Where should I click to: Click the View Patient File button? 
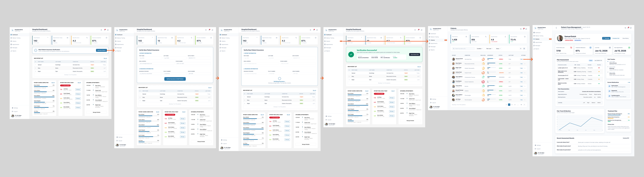414,54
